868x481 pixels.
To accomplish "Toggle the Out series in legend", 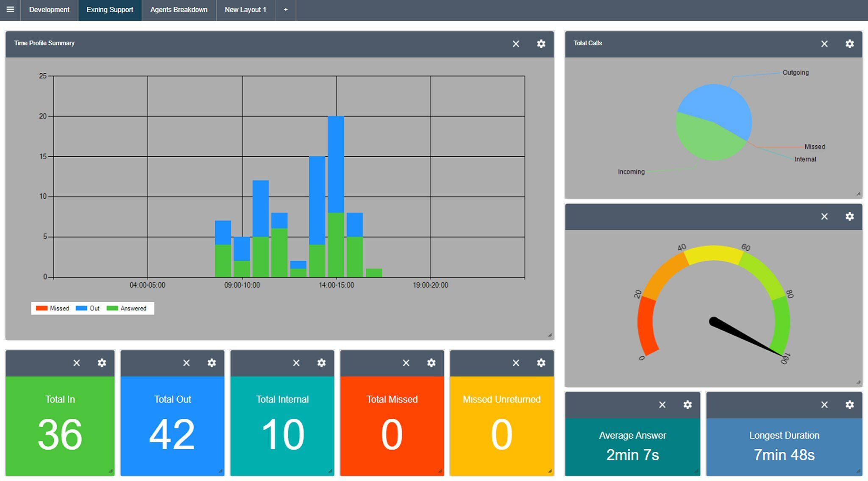I will (x=88, y=309).
